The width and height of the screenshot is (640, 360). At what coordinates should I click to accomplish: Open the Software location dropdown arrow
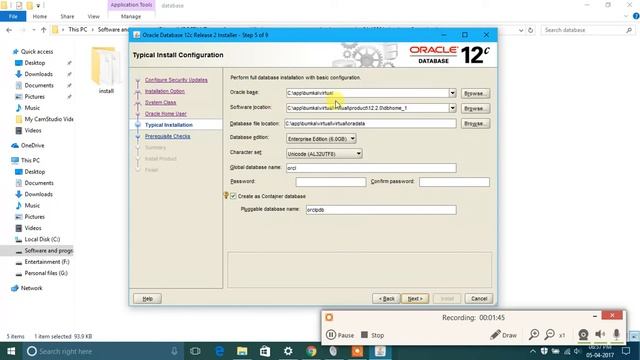[x=452, y=108]
